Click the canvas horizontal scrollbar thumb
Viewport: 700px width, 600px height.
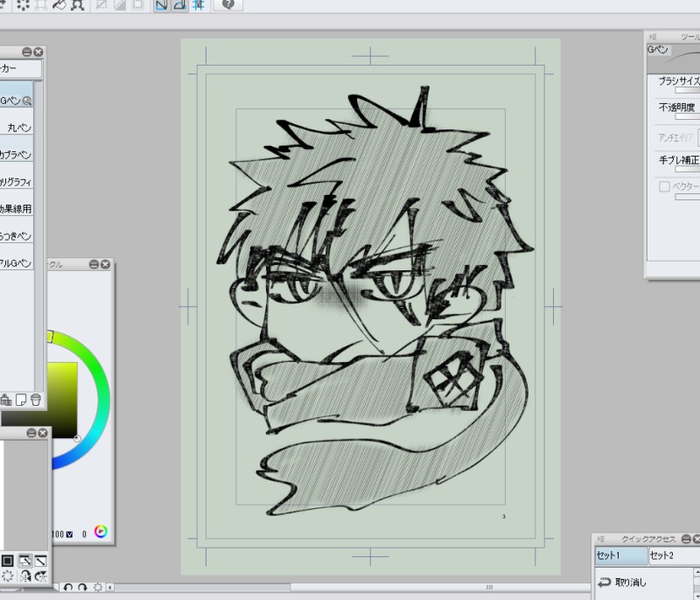coord(440,587)
